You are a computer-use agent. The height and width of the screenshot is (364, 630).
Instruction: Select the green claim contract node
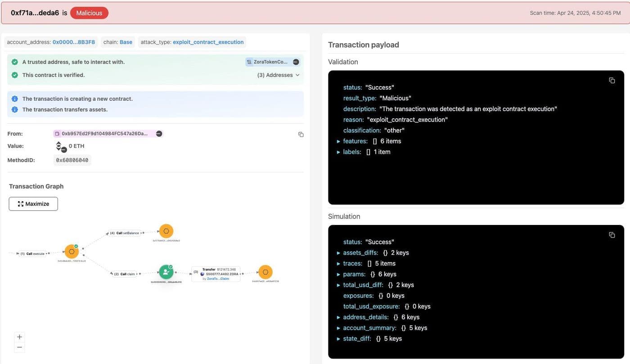pyautogui.click(x=166, y=272)
